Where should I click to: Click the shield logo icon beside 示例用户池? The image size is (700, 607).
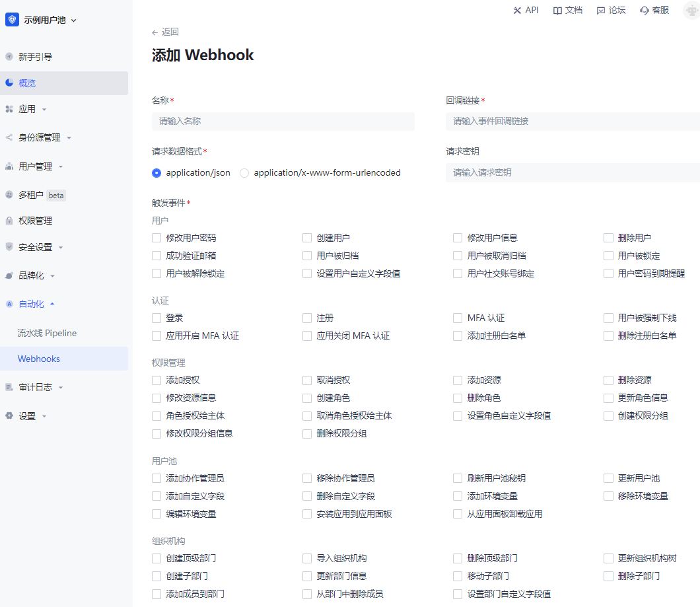click(12, 20)
